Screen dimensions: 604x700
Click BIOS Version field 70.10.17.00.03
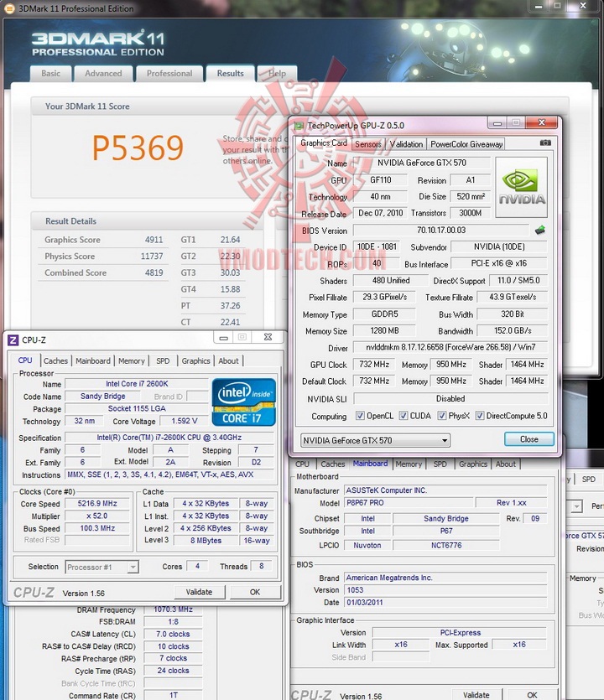[441, 231]
